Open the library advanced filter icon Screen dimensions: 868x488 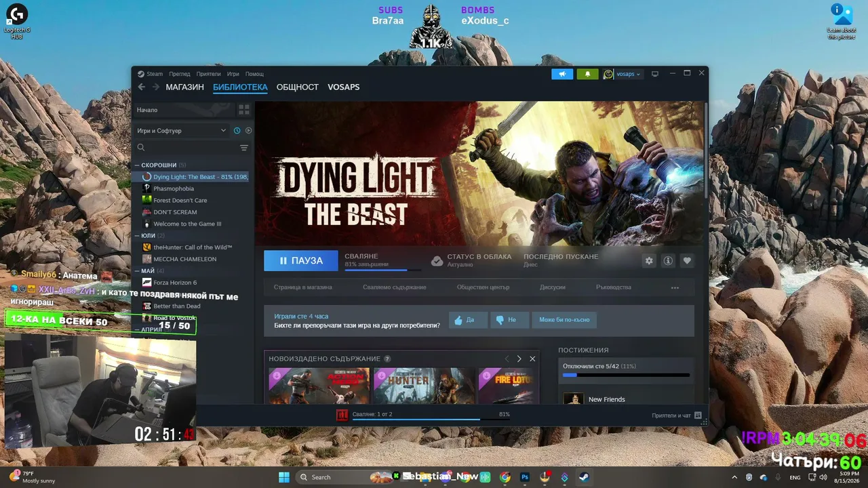tap(244, 148)
